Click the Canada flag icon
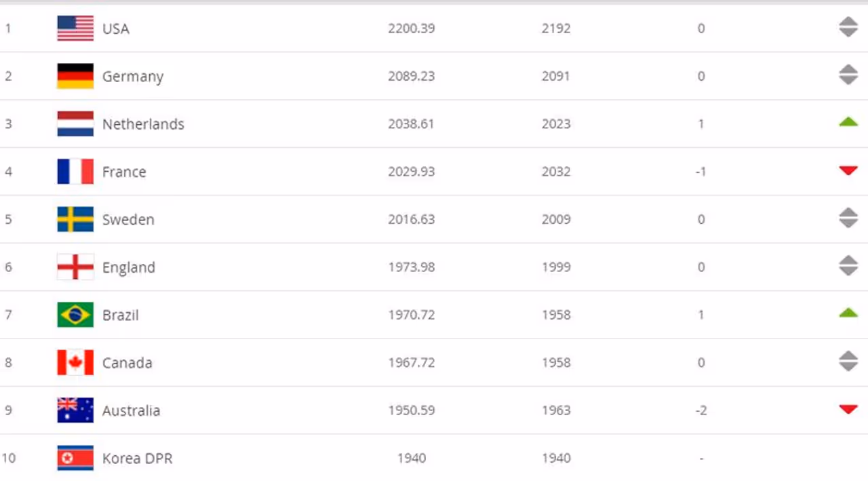 click(x=75, y=362)
